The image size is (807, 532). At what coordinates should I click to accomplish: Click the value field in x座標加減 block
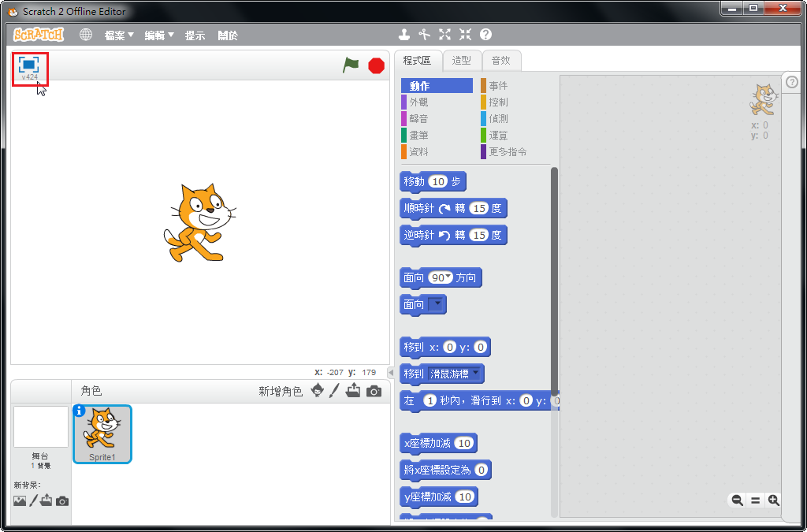[x=464, y=444]
